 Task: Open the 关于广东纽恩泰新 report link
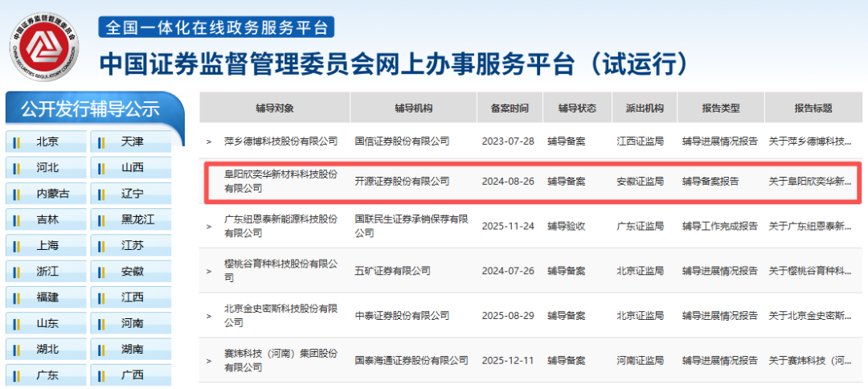(x=809, y=227)
